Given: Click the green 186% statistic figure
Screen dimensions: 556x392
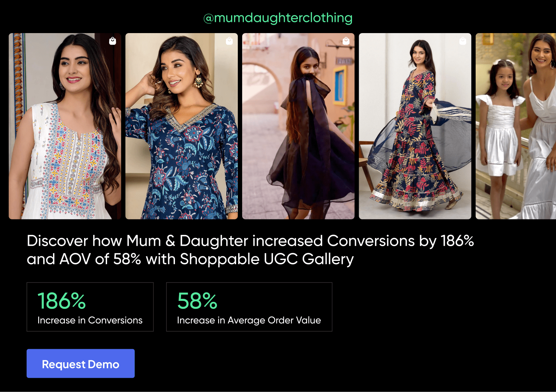Looking at the screenshot, I should [61, 300].
